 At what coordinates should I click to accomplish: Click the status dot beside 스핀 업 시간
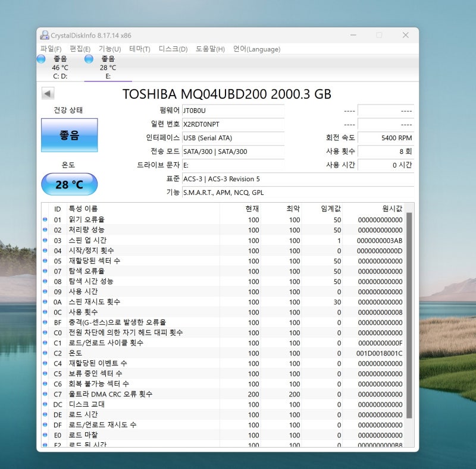click(x=46, y=240)
